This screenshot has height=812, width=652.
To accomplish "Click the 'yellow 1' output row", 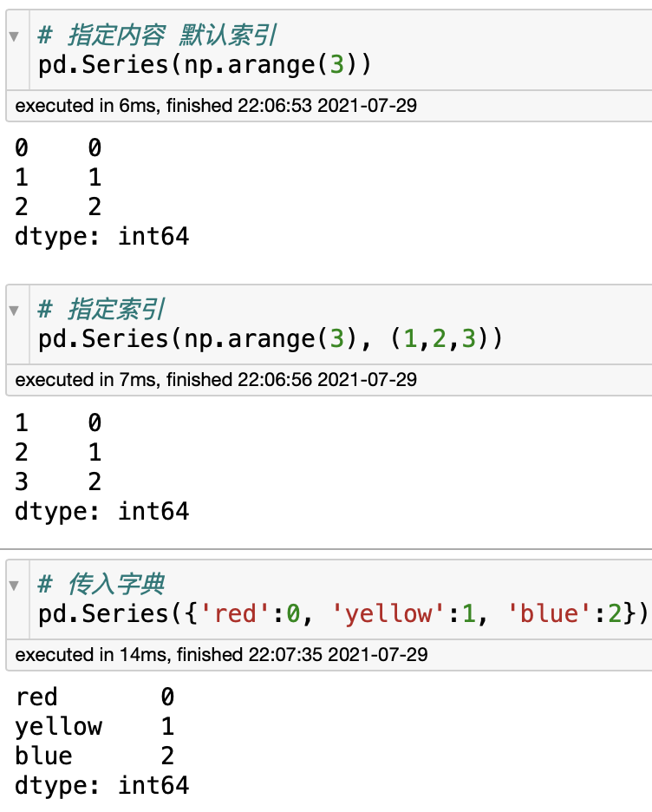I will tap(95, 726).
